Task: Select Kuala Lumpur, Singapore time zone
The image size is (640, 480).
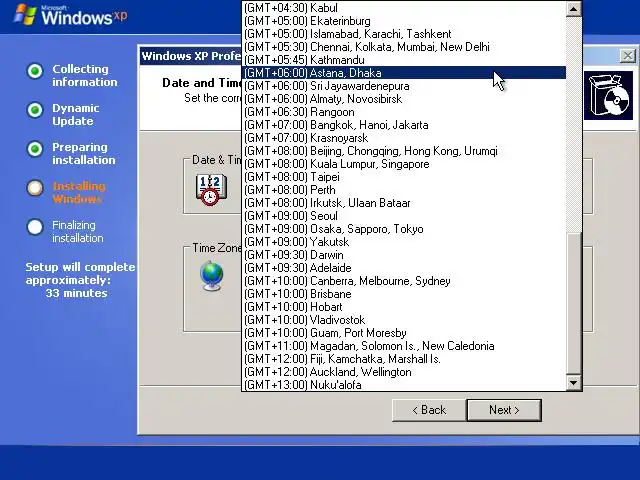Action: pos(404,164)
